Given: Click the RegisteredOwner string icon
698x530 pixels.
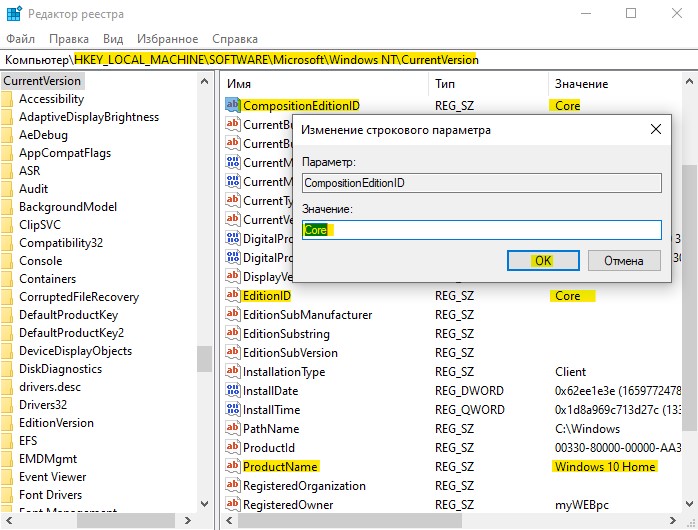Looking at the screenshot, I should 233,504.
